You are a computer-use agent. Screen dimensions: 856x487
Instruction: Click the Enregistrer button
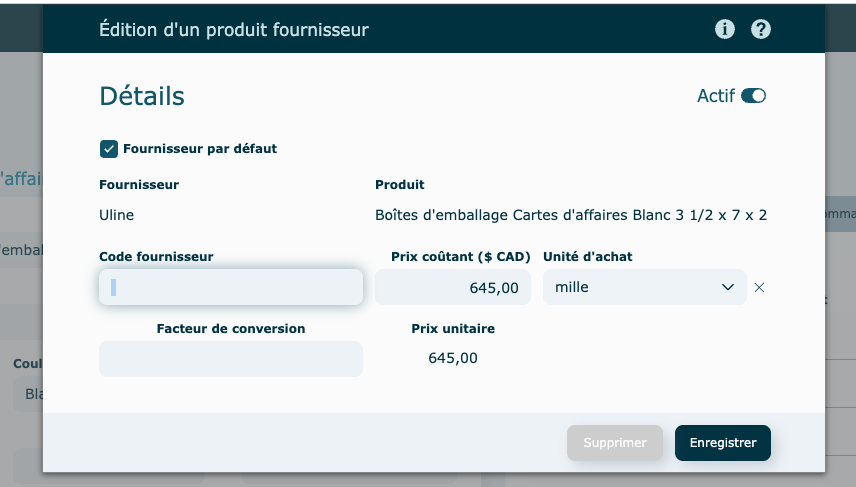(x=722, y=443)
